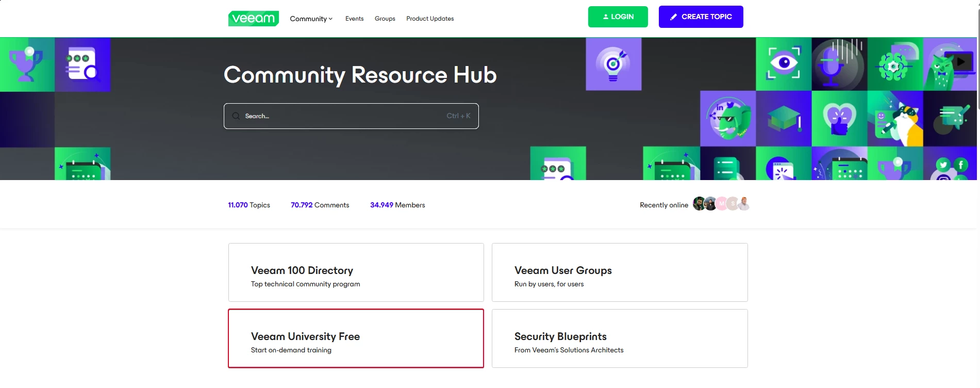980x388 pixels.
Task: Open the avatar of the man in orange cap
Action: (x=743, y=204)
